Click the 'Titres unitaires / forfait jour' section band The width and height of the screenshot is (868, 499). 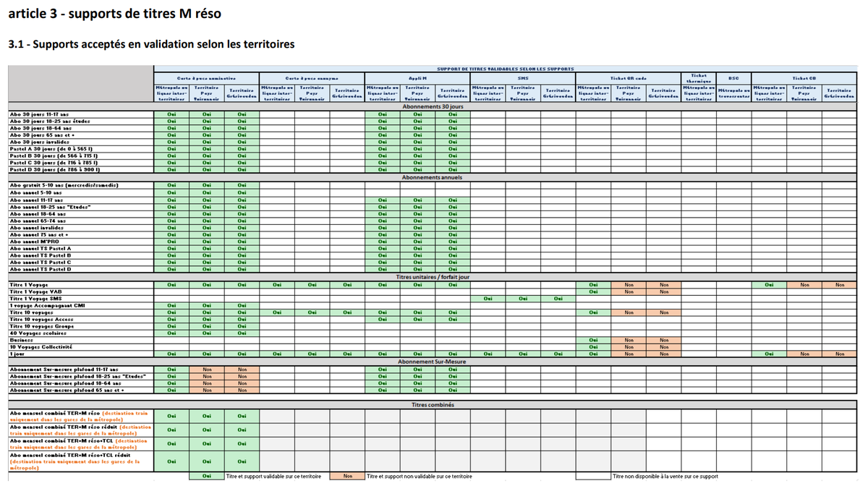[433, 277]
